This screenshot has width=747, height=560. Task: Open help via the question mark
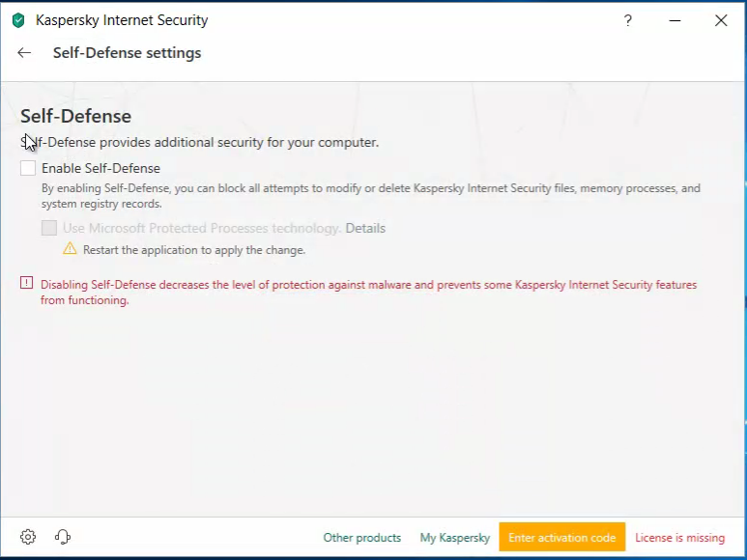coord(628,20)
